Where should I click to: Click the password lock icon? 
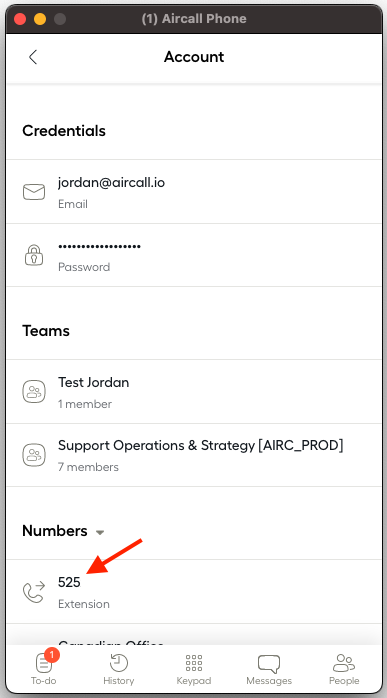(x=34, y=255)
